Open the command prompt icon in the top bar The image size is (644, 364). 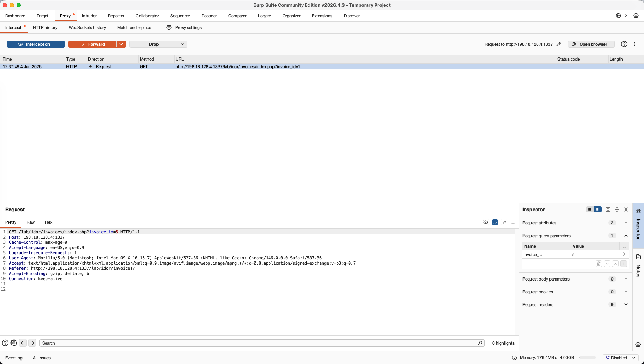point(627,16)
